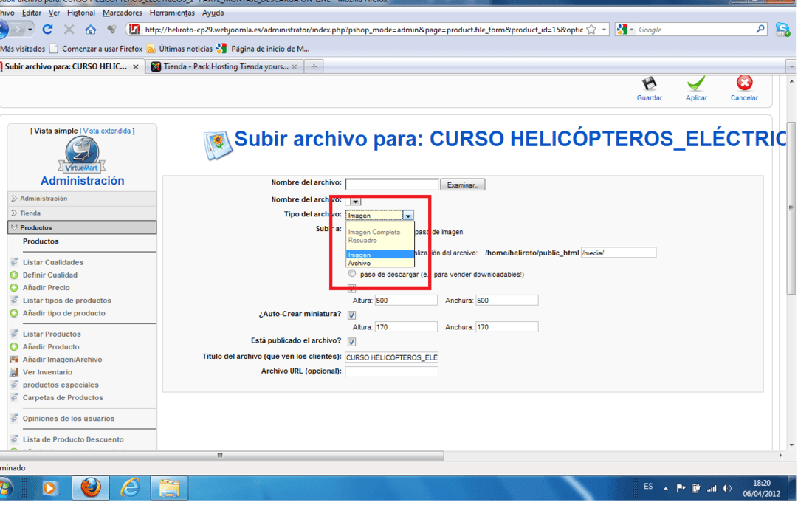Collapse the Productos sidebar section

tap(82, 227)
